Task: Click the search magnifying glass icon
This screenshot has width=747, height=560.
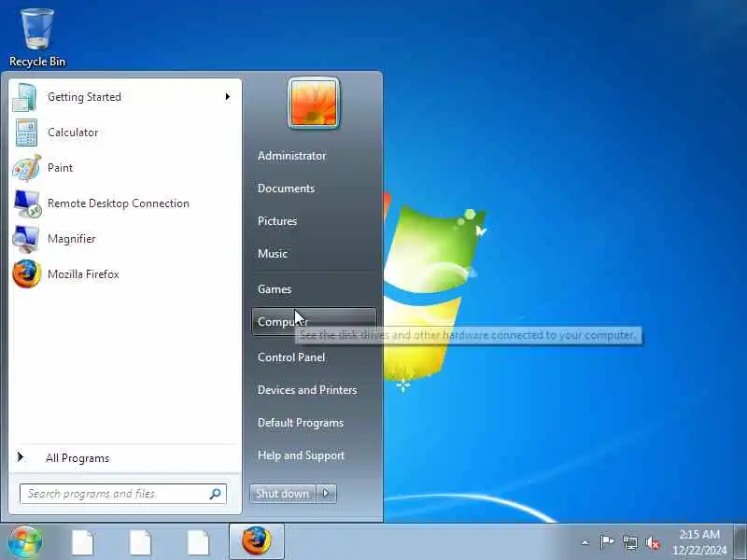Action: [216, 494]
